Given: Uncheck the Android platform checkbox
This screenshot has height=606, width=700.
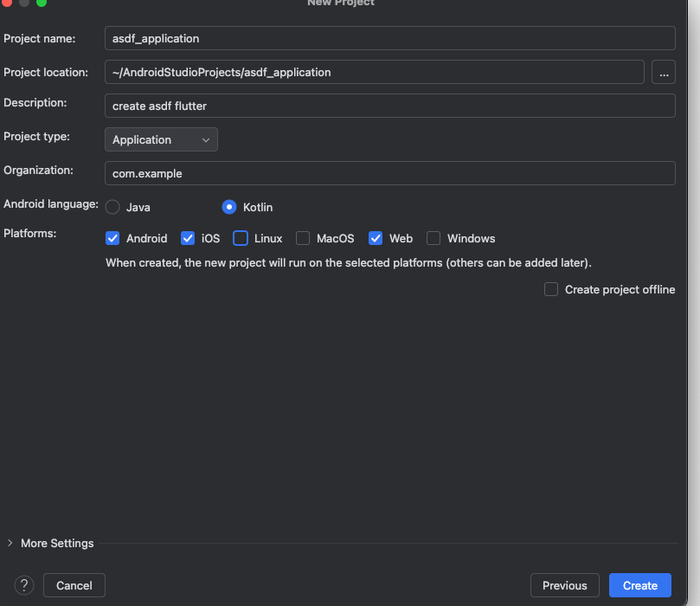Looking at the screenshot, I should tap(112, 238).
